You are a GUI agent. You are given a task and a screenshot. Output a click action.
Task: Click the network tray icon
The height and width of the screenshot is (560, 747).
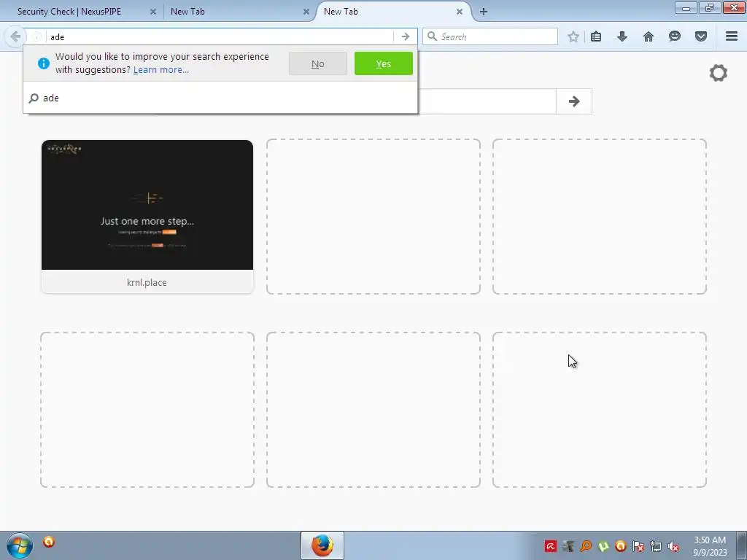pyautogui.click(x=656, y=546)
